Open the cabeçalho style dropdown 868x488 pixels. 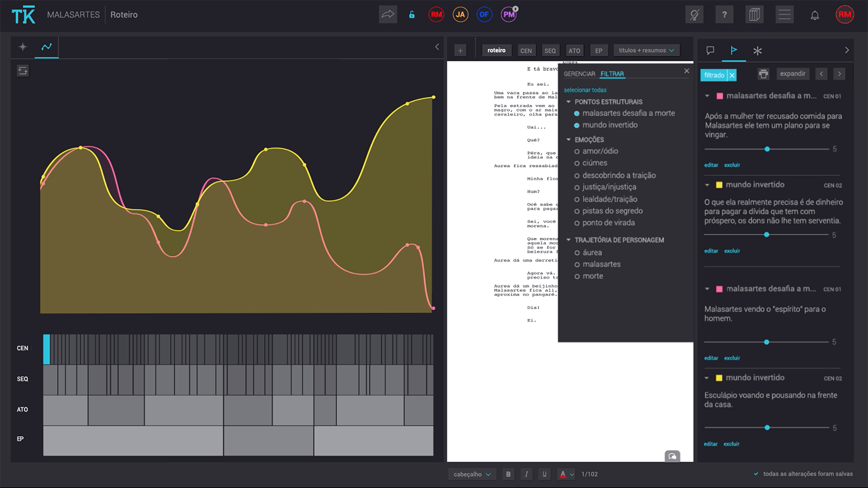tap(472, 474)
